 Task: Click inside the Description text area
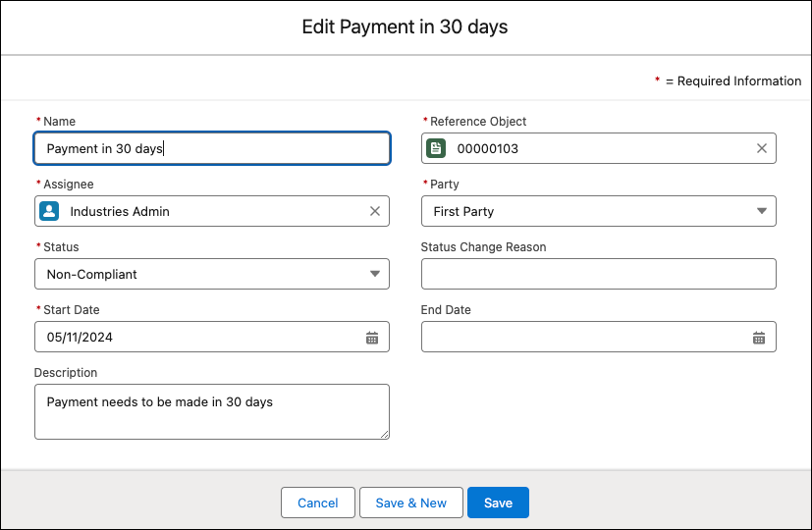click(211, 411)
